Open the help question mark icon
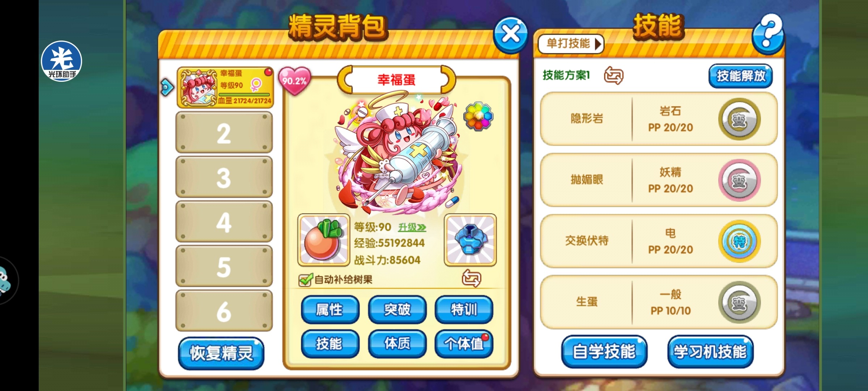This screenshot has width=868, height=391. pyautogui.click(x=768, y=34)
